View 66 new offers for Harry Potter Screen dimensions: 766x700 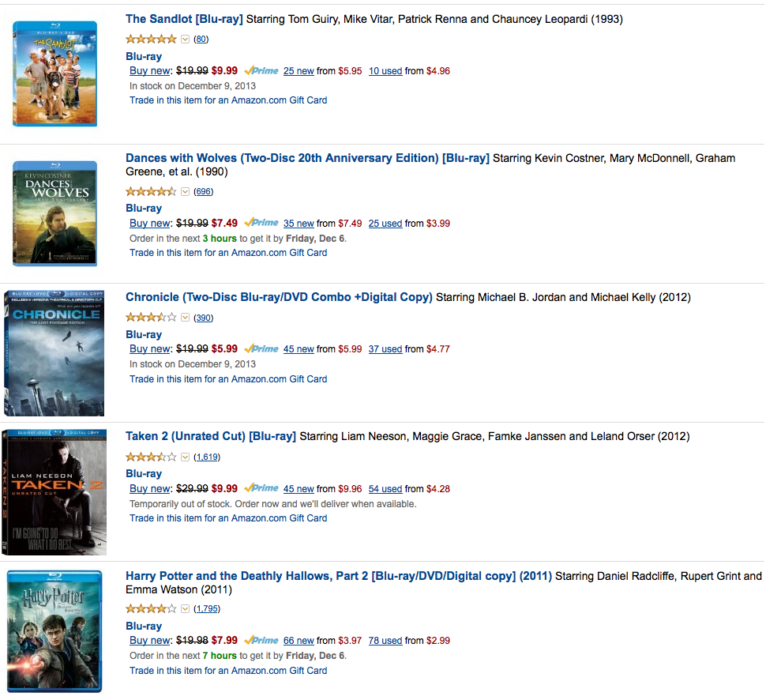(x=299, y=641)
